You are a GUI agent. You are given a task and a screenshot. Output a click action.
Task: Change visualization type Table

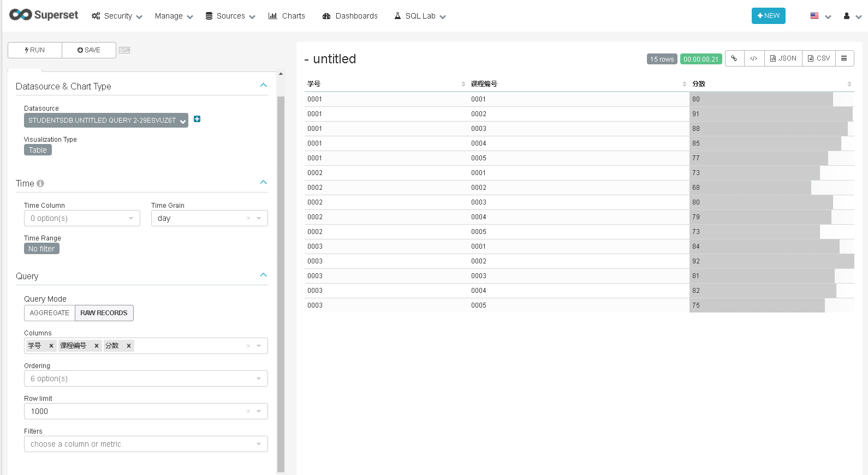(x=38, y=150)
